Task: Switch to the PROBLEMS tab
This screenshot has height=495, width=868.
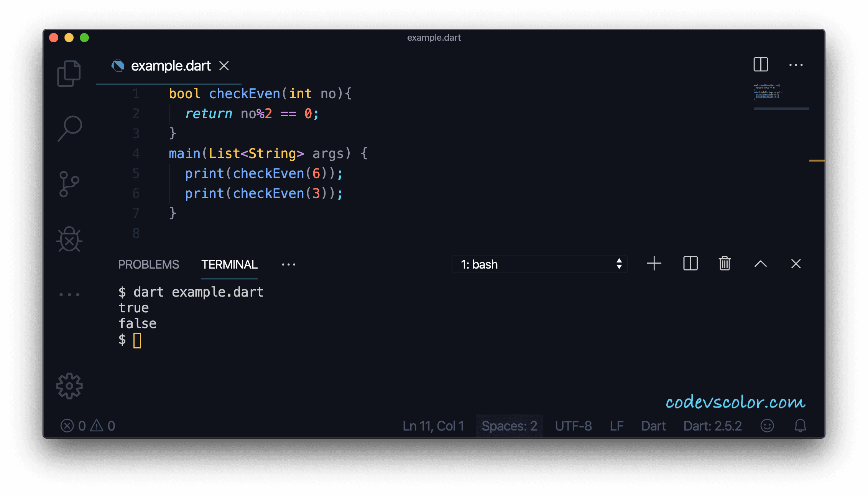Action: pos(149,264)
